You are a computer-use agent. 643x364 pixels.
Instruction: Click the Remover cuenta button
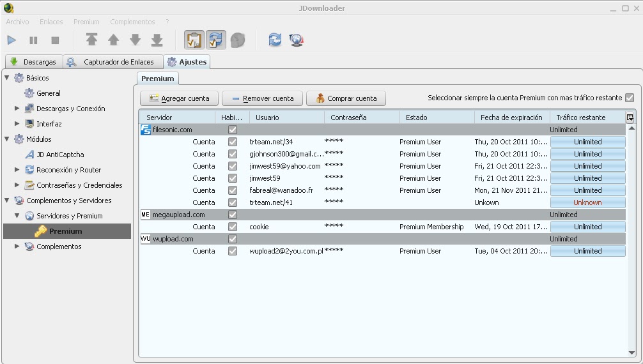263,98
